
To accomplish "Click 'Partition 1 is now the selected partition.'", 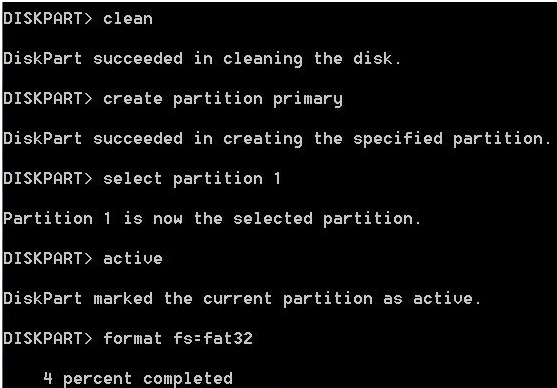I will click(x=212, y=219).
